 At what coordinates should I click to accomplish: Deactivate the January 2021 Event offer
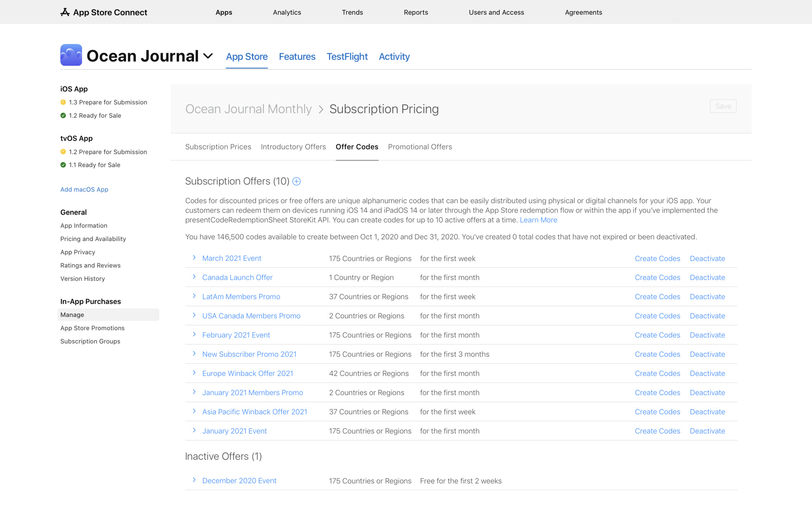click(x=707, y=431)
